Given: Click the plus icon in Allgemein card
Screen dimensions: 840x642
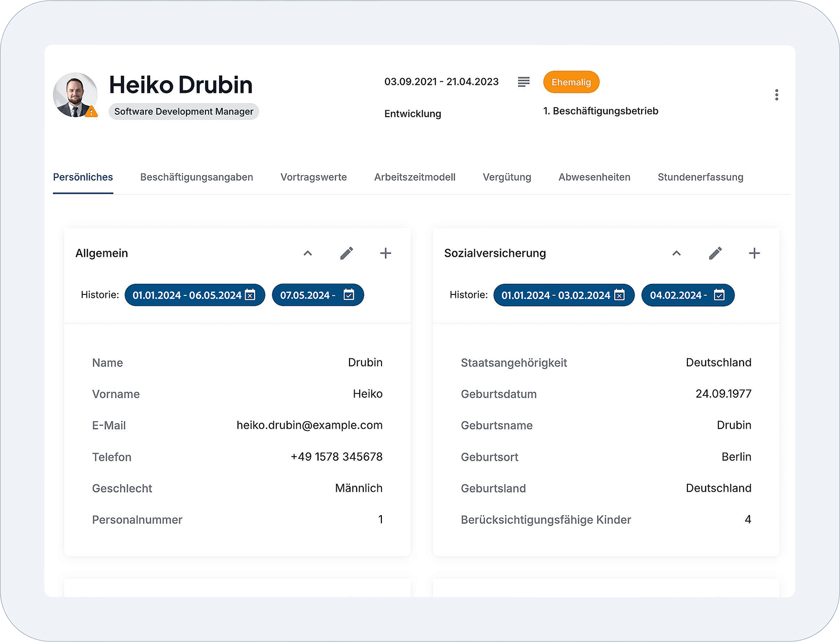Looking at the screenshot, I should [x=386, y=253].
